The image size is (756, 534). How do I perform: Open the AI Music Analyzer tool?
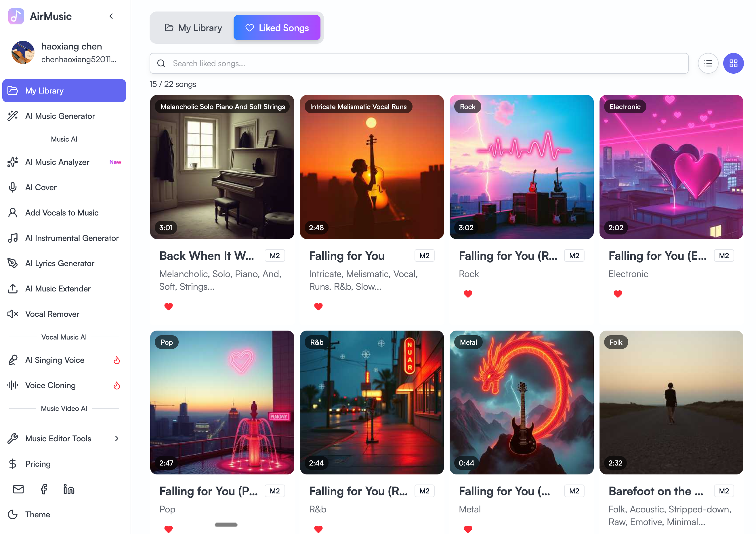pos(57,162)
